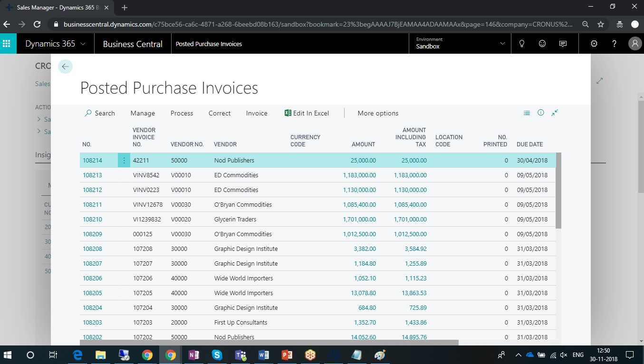
Task: Open settings gear in Business Central header
Action: pos(594,44)
